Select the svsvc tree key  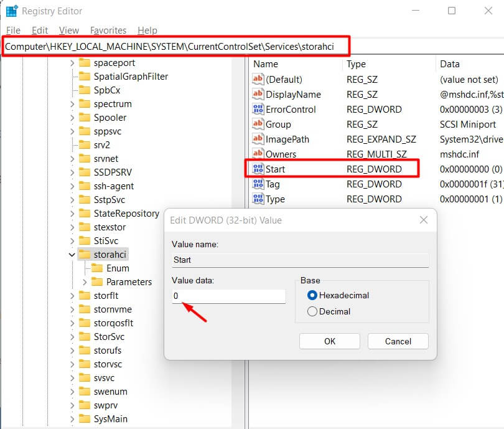pyautogui.click(x=104, y=378)
